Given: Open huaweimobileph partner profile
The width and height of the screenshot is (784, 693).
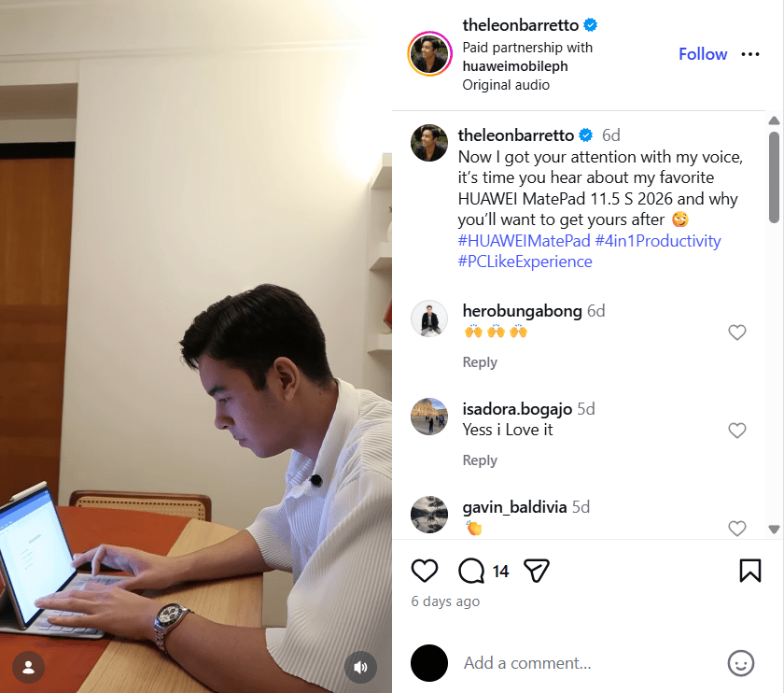Looking at the screenshot, I should pos(515,66).
